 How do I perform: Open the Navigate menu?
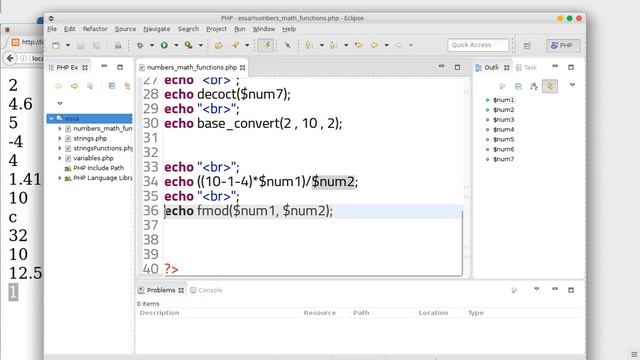tap(157, 29)
